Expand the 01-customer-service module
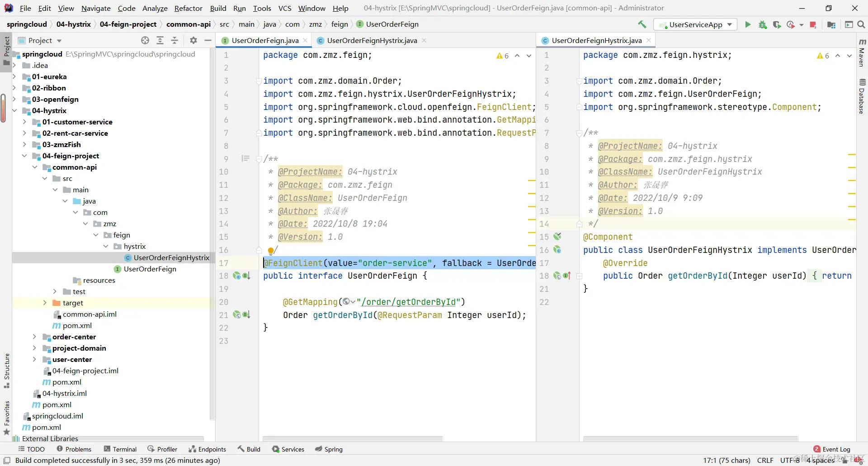868x466 pixels. click(x=24, y=122)
